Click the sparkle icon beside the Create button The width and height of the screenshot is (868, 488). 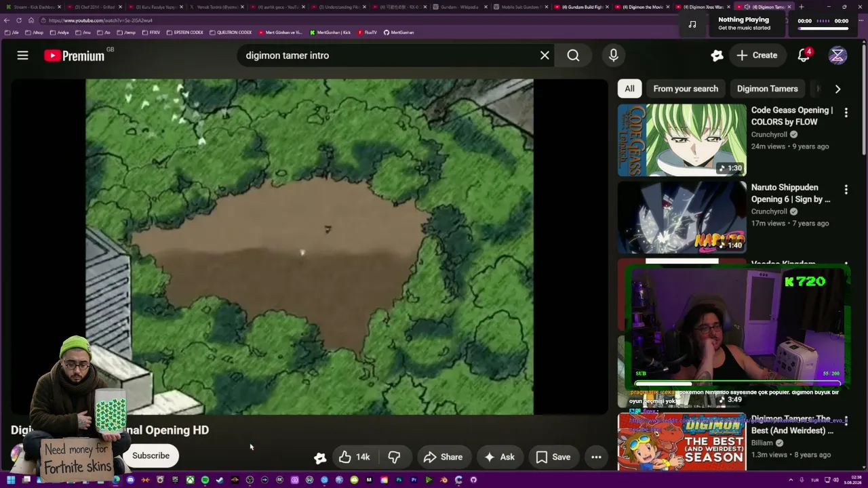tap(717, 56)
